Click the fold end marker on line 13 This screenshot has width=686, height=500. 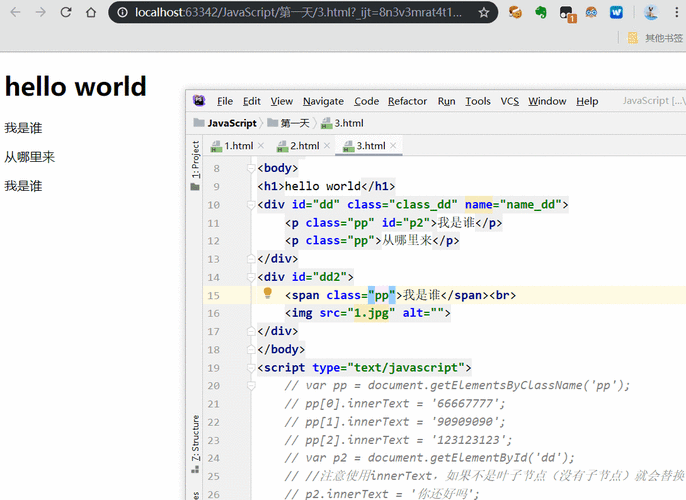click(251, 259)
